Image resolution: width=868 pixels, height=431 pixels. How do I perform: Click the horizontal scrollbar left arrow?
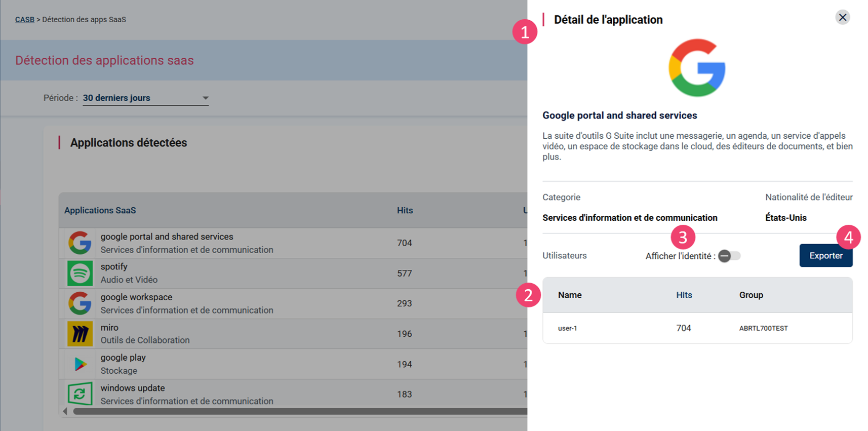point(65,411)
